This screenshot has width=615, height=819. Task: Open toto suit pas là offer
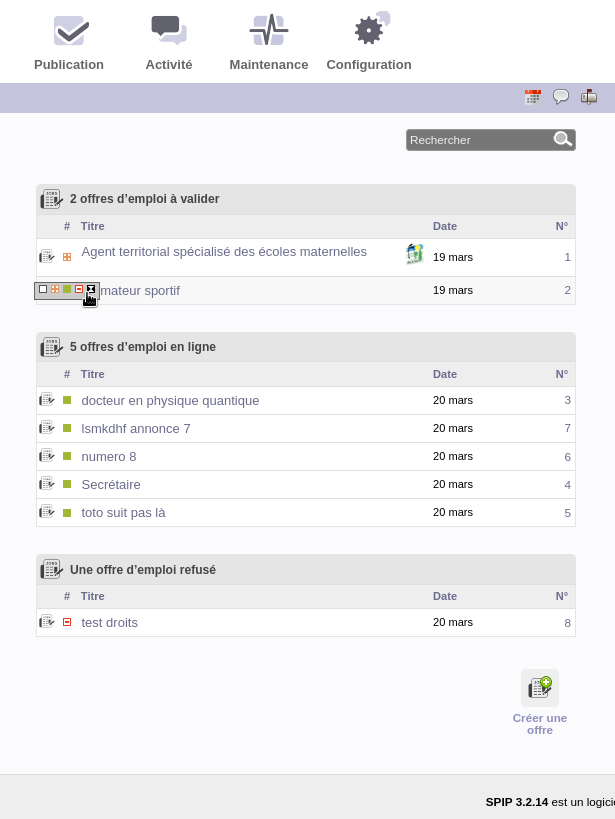123,513
